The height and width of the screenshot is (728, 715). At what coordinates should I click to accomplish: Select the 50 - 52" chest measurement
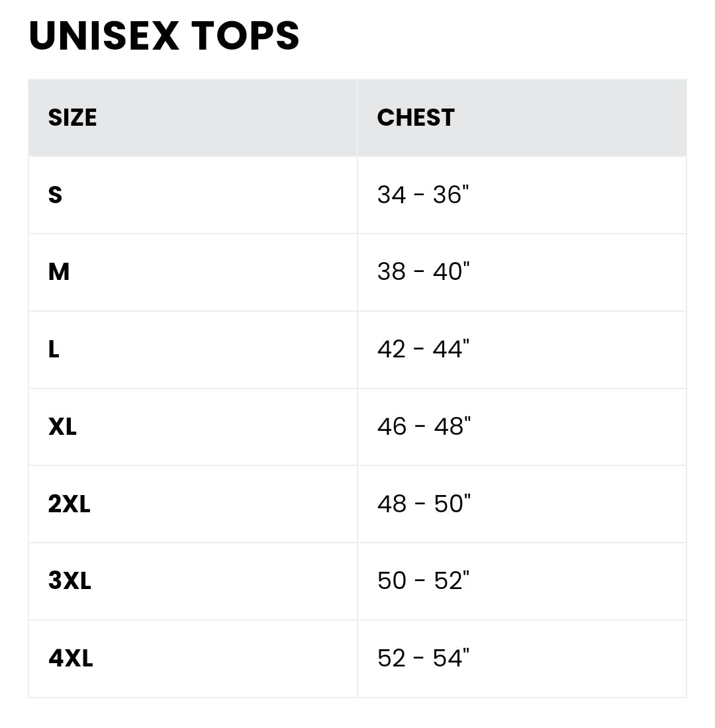coord(423,581)
